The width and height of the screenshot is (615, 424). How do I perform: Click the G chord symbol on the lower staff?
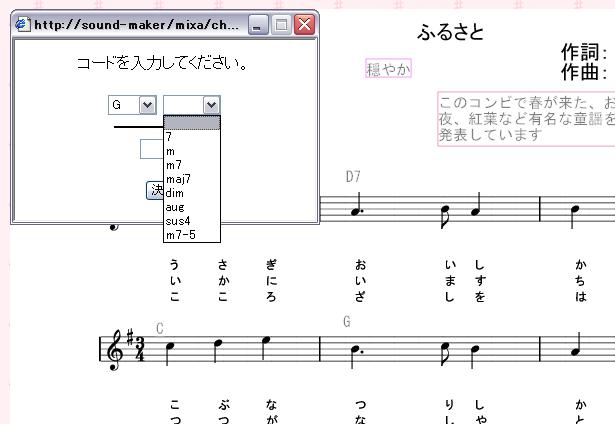[x=347, y=322]
